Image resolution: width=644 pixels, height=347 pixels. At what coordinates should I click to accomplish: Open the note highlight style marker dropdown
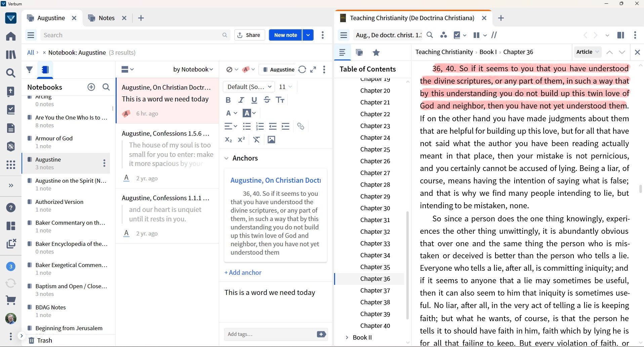pyautogui.click(x=248, y=70)
